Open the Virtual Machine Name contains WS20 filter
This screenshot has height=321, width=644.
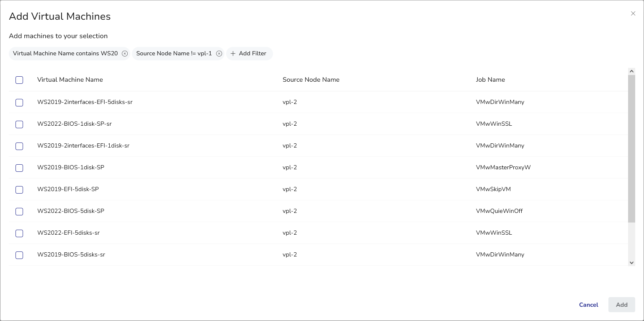point(65,54)
